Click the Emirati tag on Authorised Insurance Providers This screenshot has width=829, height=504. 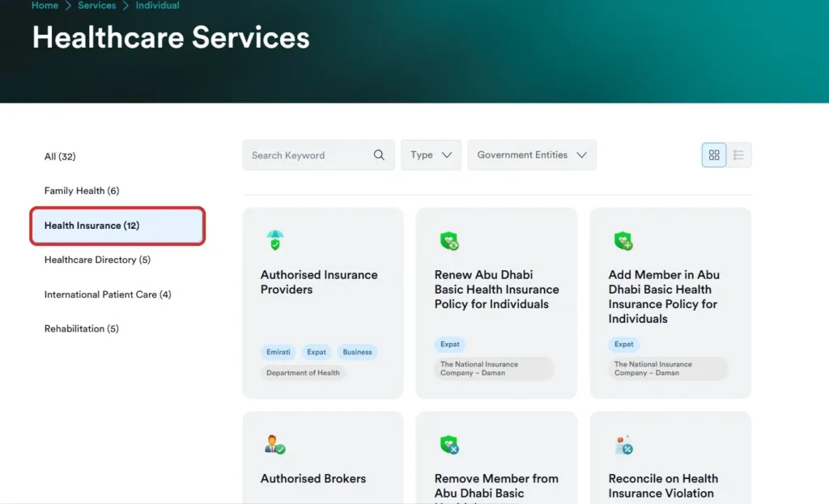(x=278, y=352)
